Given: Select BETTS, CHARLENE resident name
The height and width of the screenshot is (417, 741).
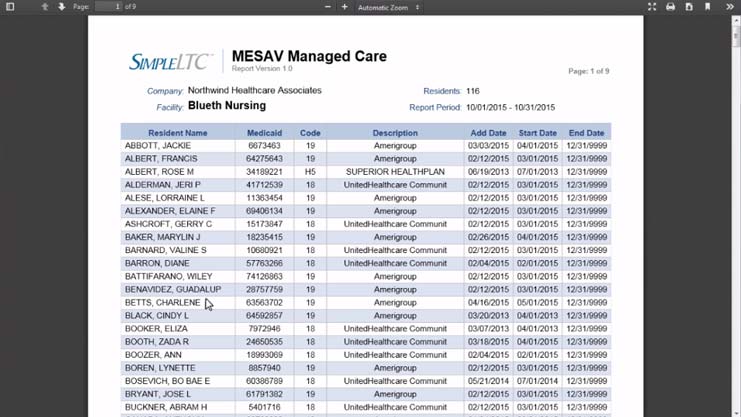Looking at the screenshot, I should (162, 302).
